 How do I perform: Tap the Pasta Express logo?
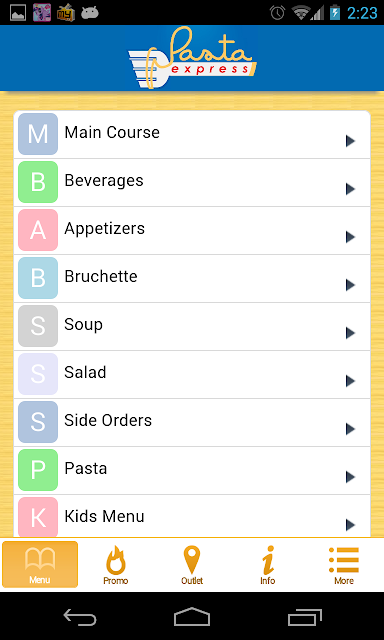tap(192, 58)
